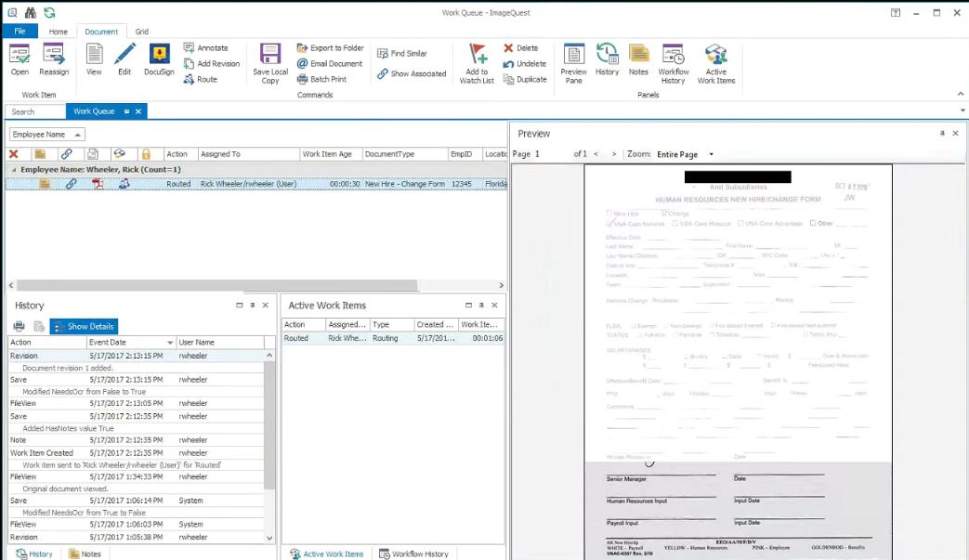Sort by Event Date column arrow

click(170, 343)
